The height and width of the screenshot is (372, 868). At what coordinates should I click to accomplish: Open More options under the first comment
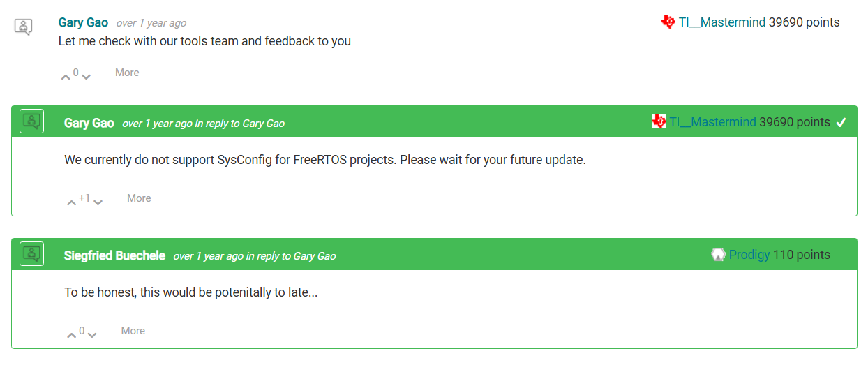[x=127, y=73]
